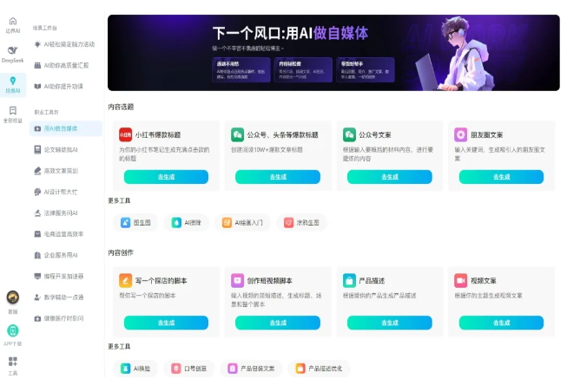
Task: Select AI设计帮大忙 in the sidebar
Action: click(66, 192)
